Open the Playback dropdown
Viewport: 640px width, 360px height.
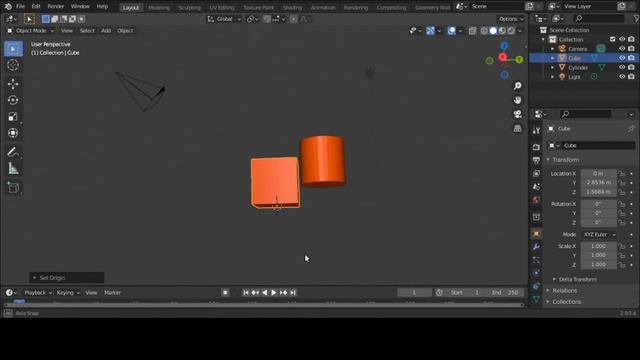pos(38,293)
